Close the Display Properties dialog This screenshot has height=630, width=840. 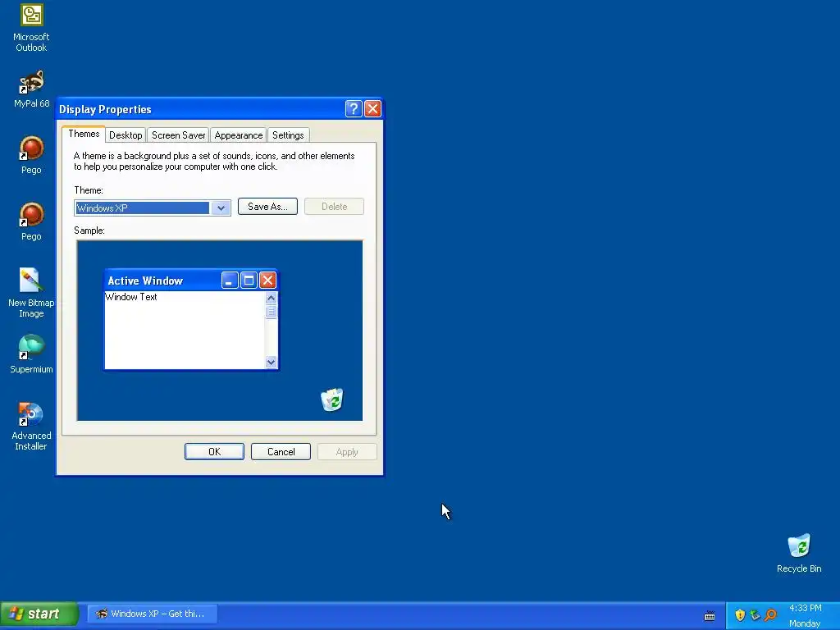372,109
